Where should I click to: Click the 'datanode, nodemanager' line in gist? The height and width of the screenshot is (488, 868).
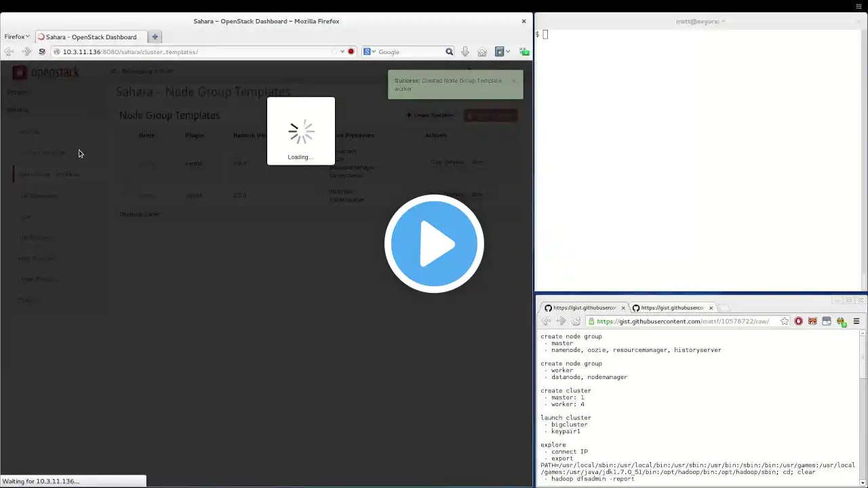[x=589, y=377]
